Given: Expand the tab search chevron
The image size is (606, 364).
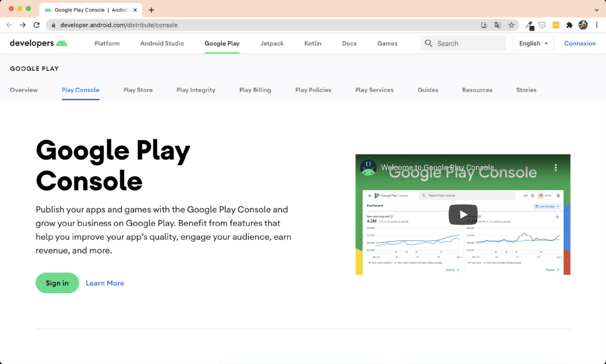Looking at the screenshot, I should [597, 10].
